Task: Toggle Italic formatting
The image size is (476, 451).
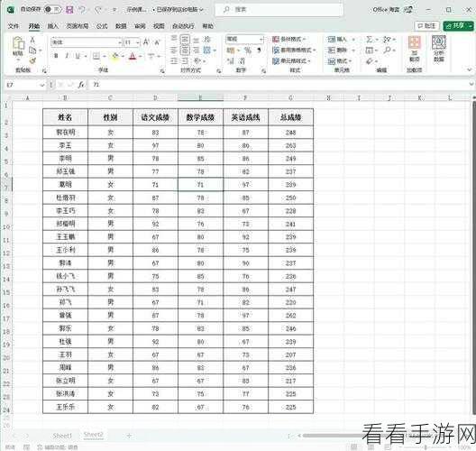Action: [x=67, y=56]
